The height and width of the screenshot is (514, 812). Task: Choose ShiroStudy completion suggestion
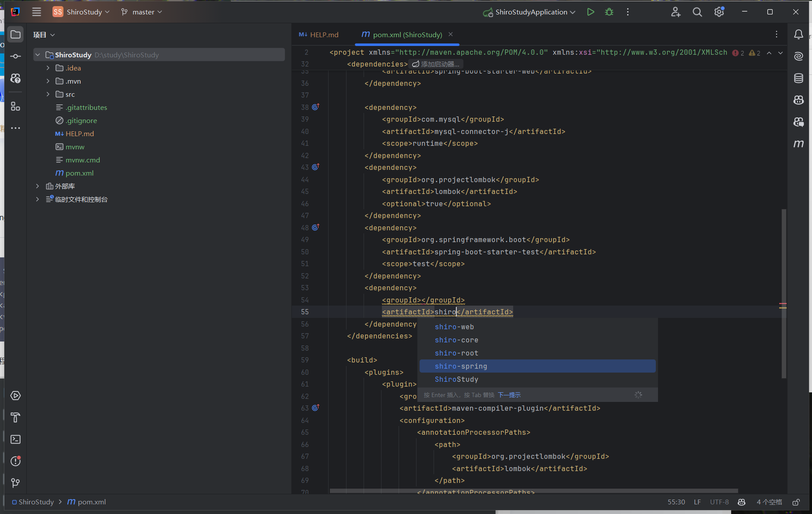[x=538, y=380]
